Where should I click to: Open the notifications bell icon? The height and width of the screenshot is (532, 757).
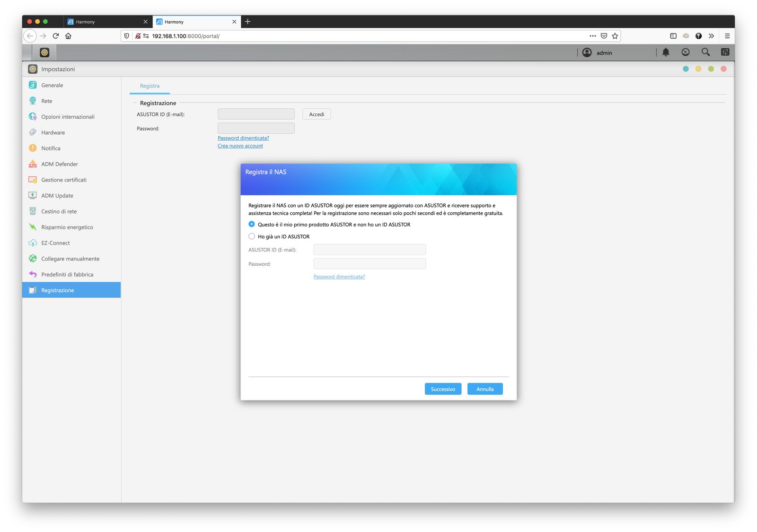[666, 52]
